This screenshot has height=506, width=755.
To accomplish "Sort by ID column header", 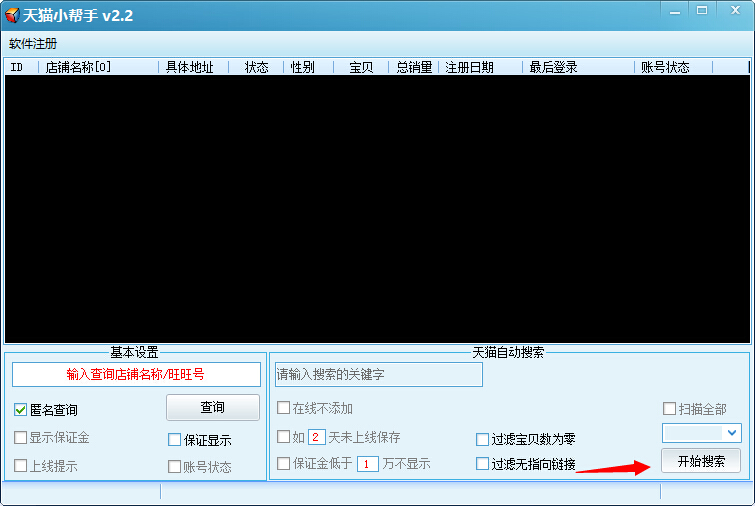I will tap(21, 67).
